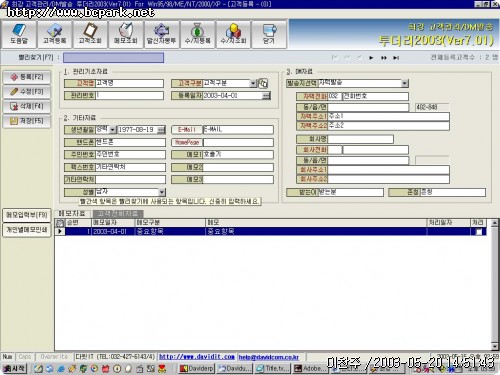Click the 존칭 honorific field
The height and width of the screenshot is (375, 500).
(453, 192)
